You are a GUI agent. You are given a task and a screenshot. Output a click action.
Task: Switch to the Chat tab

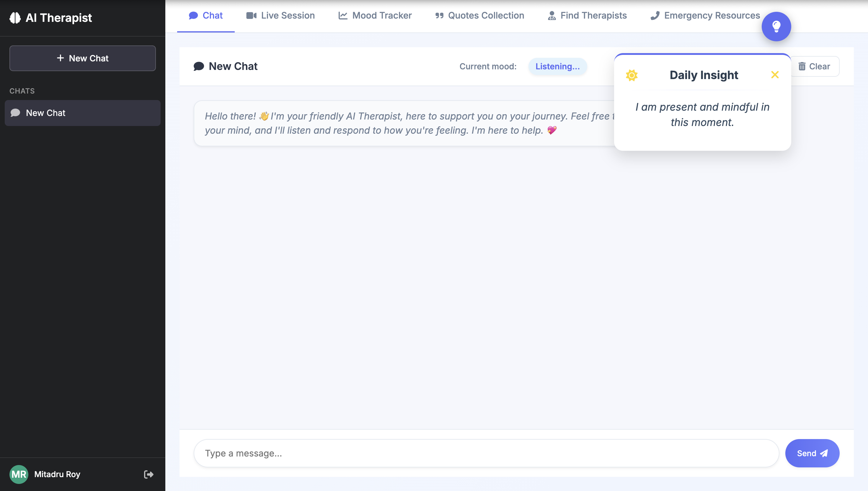[206, 16]
